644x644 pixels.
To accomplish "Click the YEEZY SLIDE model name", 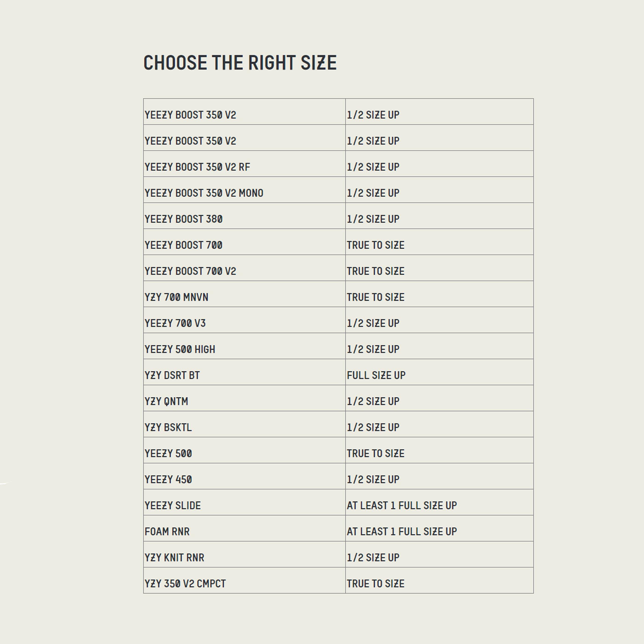I will pyautogui.click(x=173, y=505).
